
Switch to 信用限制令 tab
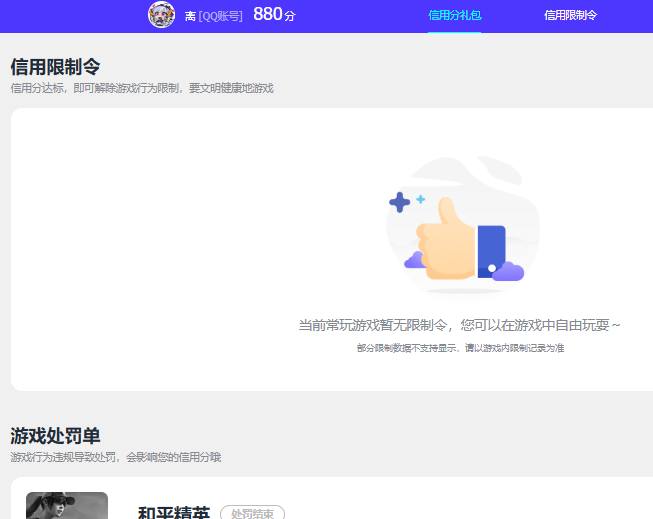[570, 15]
